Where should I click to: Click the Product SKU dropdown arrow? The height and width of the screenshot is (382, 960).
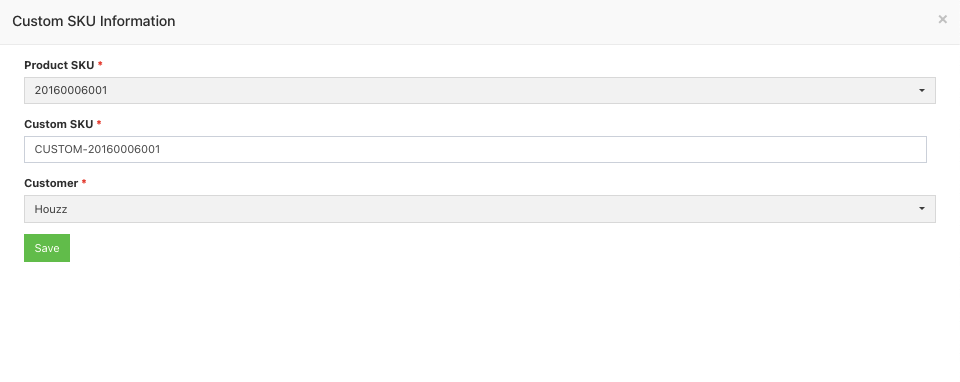click(x=921, y=91)
